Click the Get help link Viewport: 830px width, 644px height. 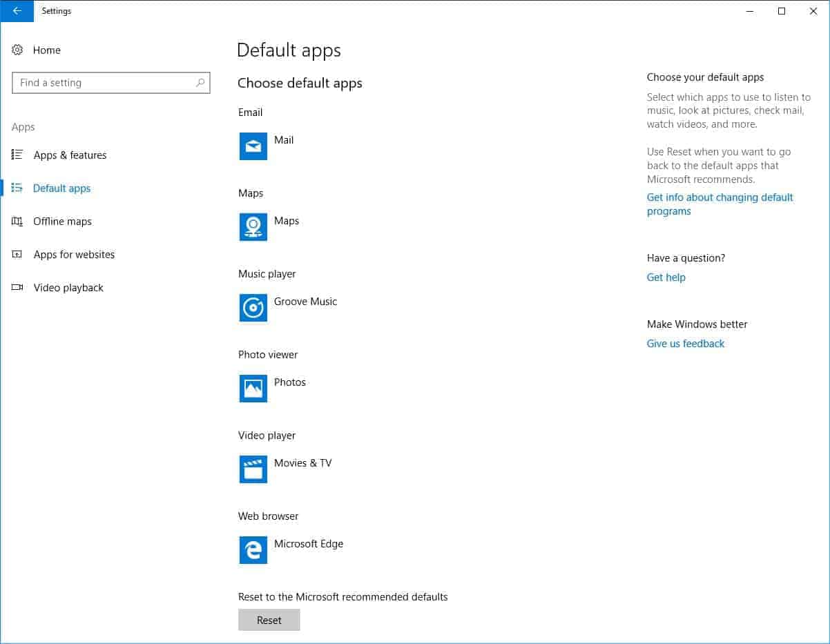coord(665,277)
